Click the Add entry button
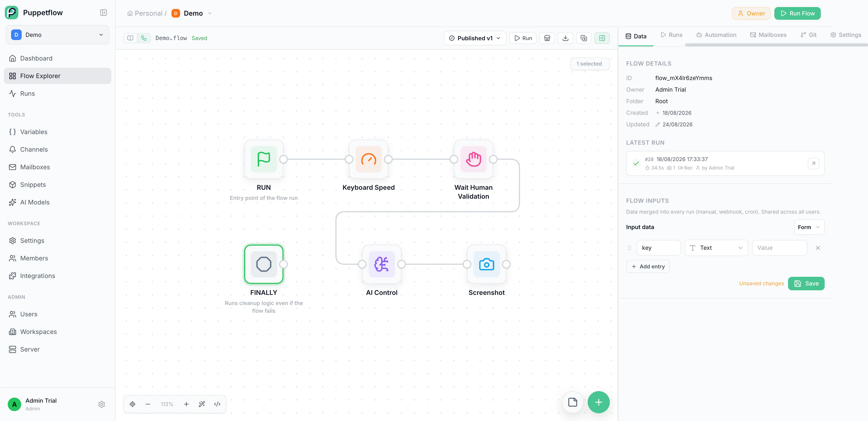The height and width of the screenshot is (421, 868). click(x=647, y=266)
